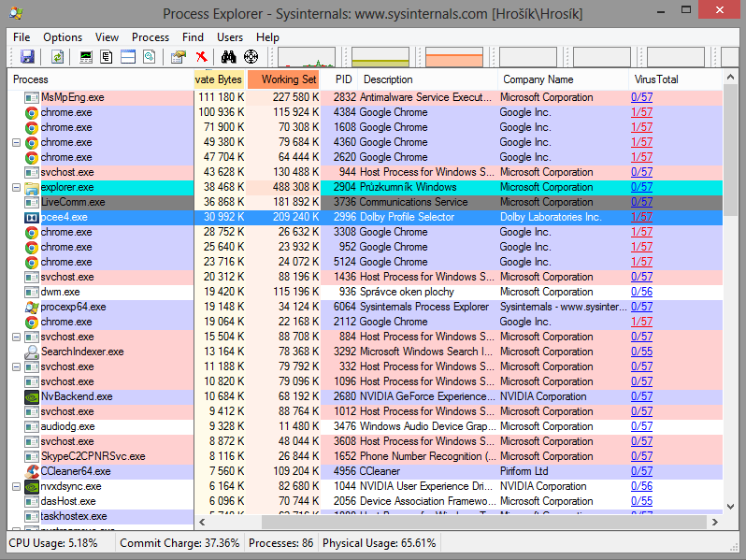Sort by the PID column header
The height and width of the screenshot is (560, 746).
(339, 79)
